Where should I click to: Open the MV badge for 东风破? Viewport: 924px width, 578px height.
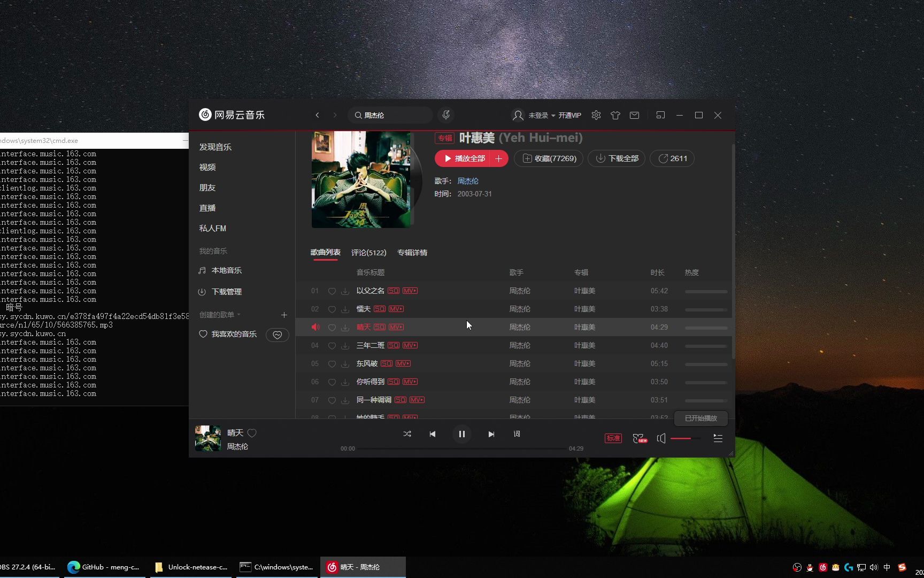point(403,363)
